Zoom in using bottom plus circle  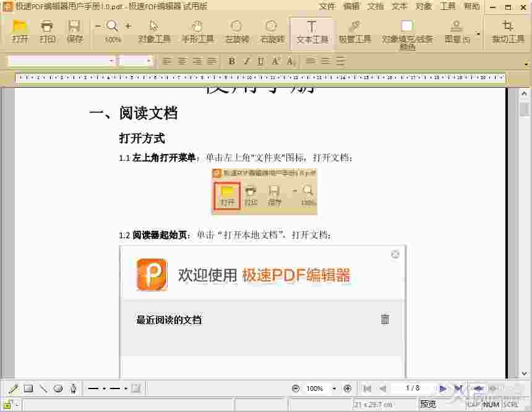348,388
